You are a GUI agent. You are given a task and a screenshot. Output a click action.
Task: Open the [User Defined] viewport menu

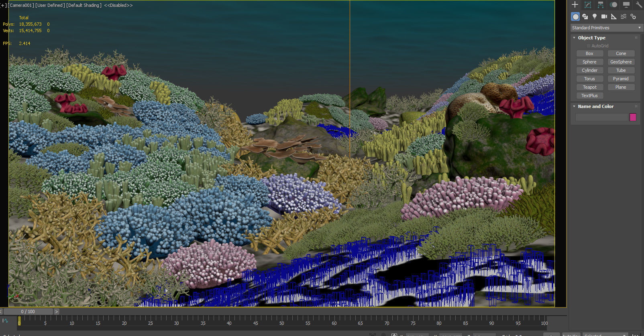pos(50,5)
